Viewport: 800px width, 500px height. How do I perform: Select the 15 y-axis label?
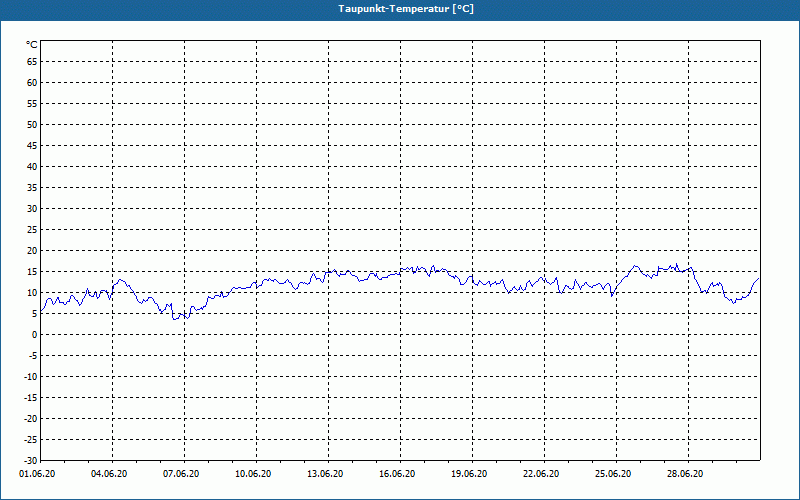click(32, 271)
